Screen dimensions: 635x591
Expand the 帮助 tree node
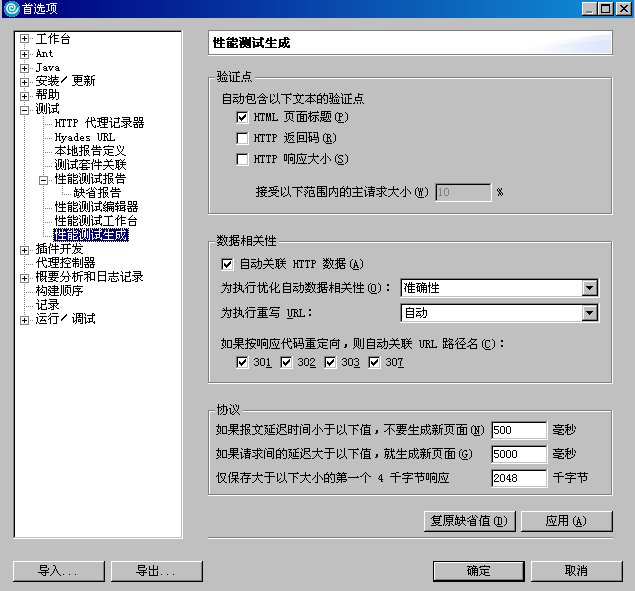tap(24, 96)
